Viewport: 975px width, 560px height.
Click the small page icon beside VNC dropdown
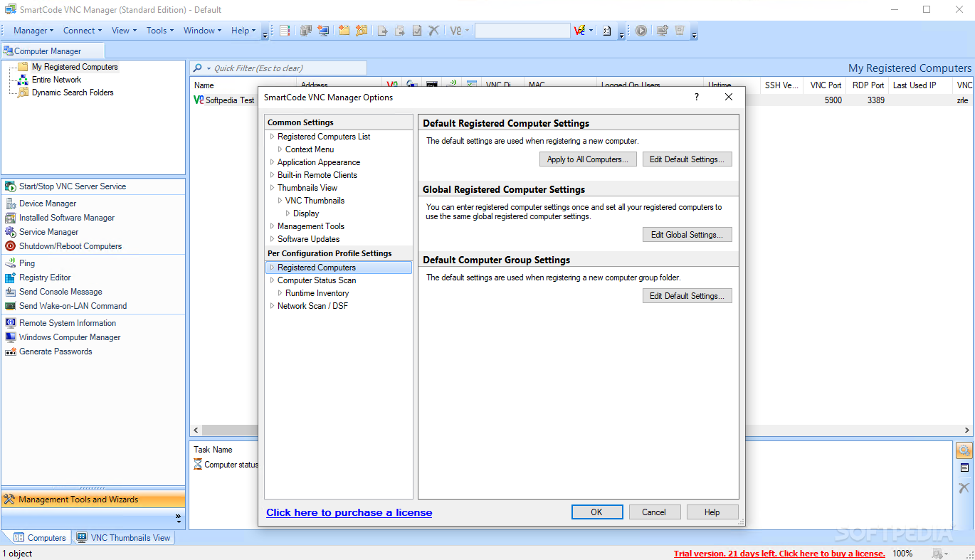tap(606, 31)
